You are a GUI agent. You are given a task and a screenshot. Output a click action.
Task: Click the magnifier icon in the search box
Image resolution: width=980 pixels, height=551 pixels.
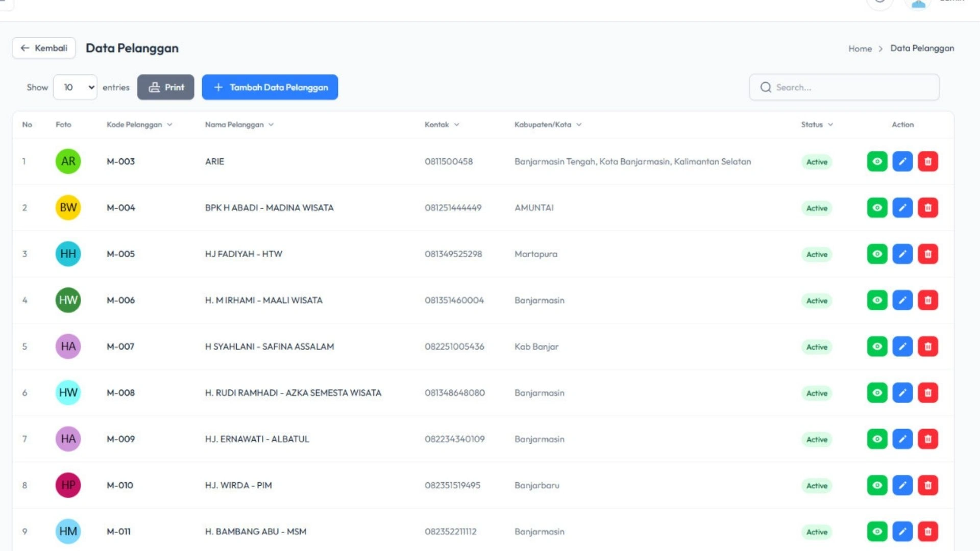[766, 87]
